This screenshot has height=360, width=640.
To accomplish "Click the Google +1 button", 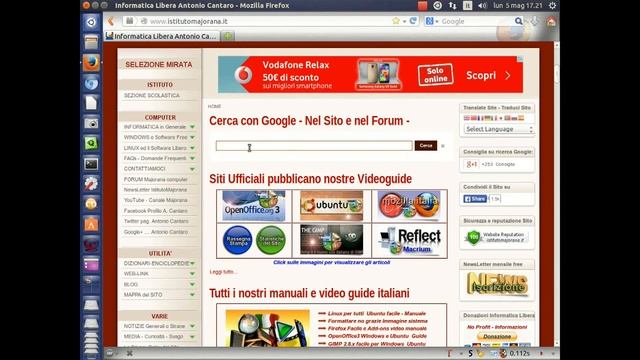I will pyautogui.click(x=472, y=164).
